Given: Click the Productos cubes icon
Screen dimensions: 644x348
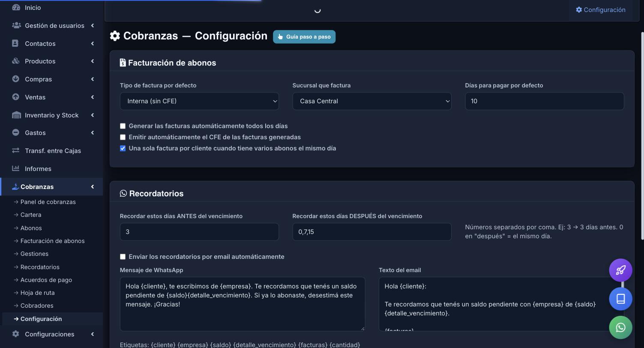Looking at the screenshot, I should (x=16, y=61).
